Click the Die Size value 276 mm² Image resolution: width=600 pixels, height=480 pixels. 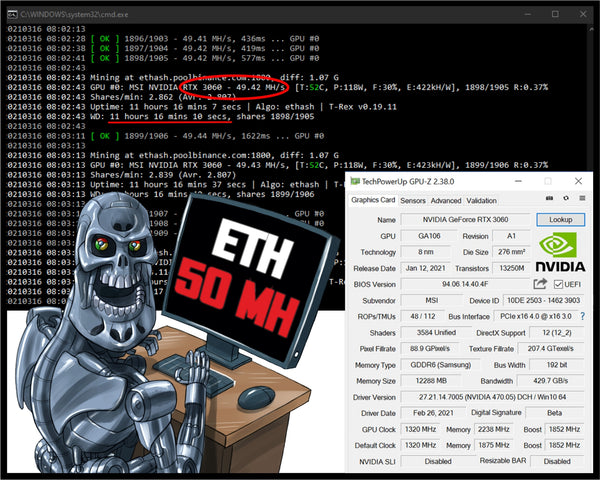pos(511,252)
